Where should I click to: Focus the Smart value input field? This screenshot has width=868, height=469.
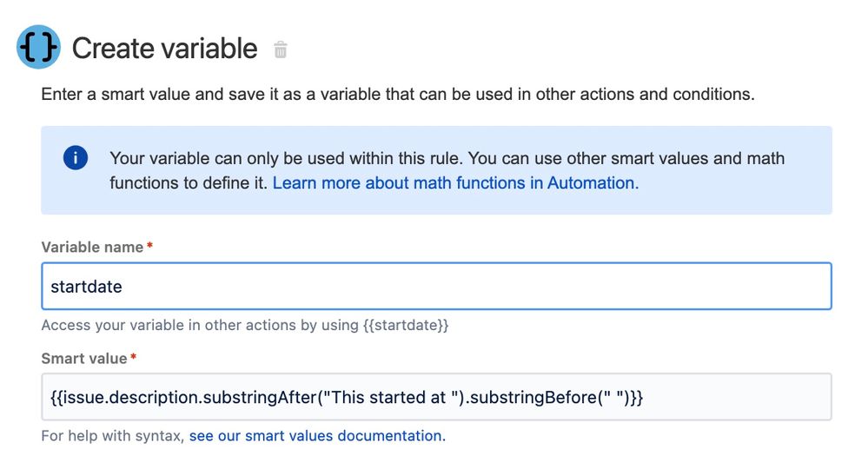click(436, 397)
